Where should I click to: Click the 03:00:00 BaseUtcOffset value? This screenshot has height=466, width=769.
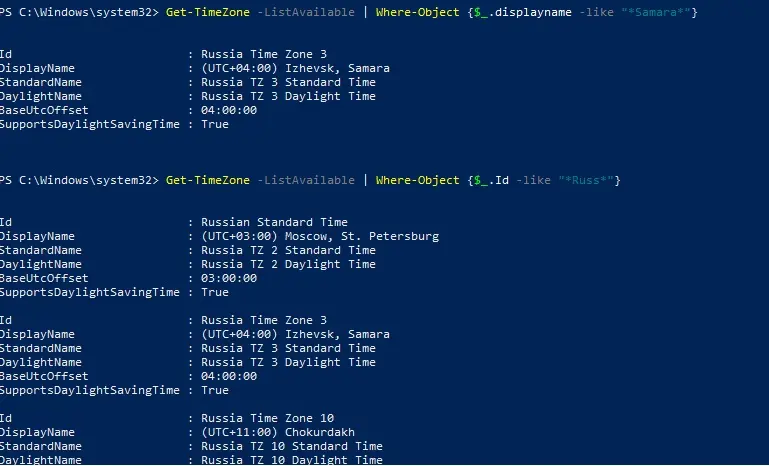click(x=229, y=278)
